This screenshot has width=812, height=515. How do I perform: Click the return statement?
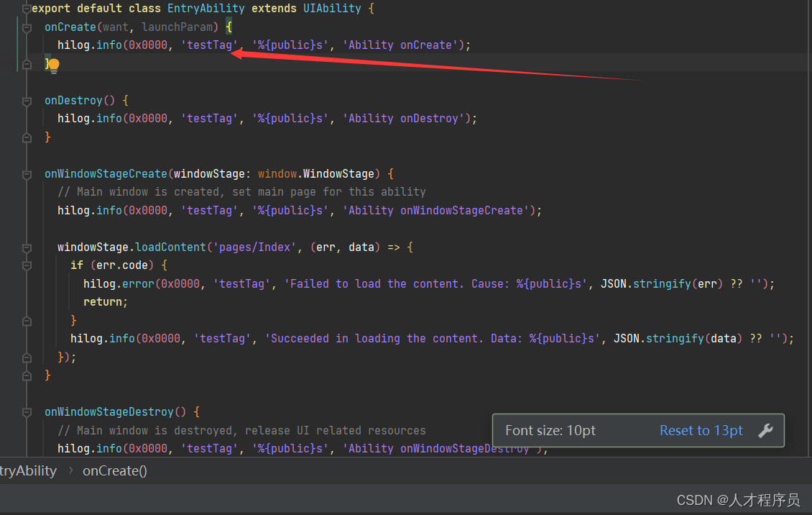[x=106, y=302]
